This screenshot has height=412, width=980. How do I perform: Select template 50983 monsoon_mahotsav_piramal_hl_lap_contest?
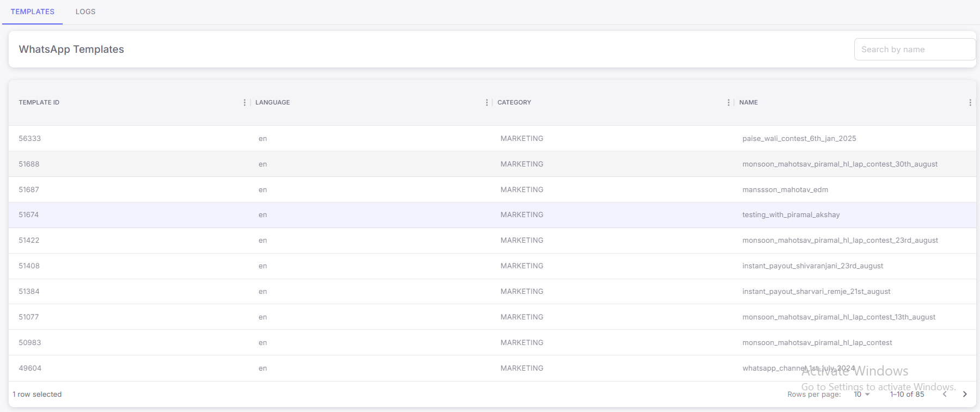click(817, 342)
